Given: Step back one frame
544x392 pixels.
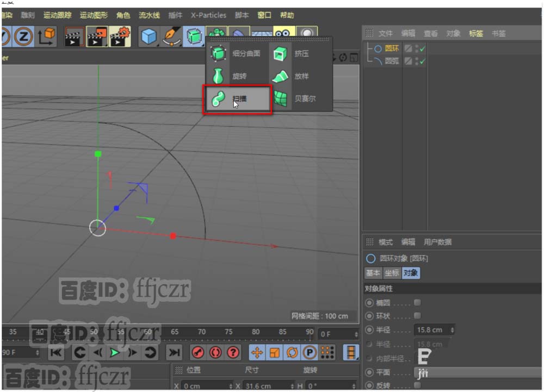Looking at the screenshot, I should tap(97, 353).
